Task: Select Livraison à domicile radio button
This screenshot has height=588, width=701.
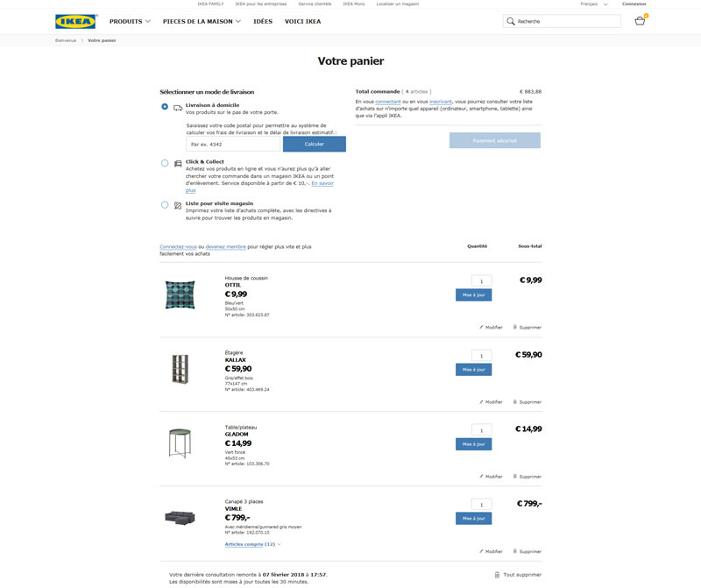Action: click(165, 106)
